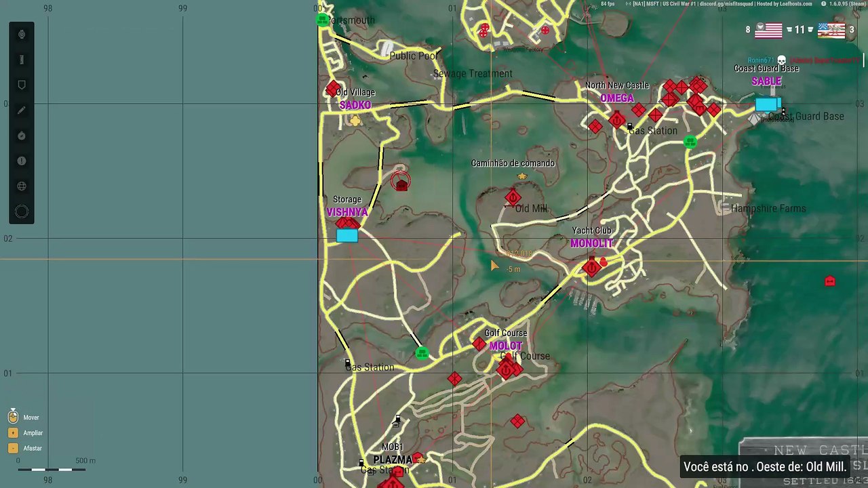Click the US flag faction icon
Viewport: 868px width, 488px height.
[x=768, y=30]
